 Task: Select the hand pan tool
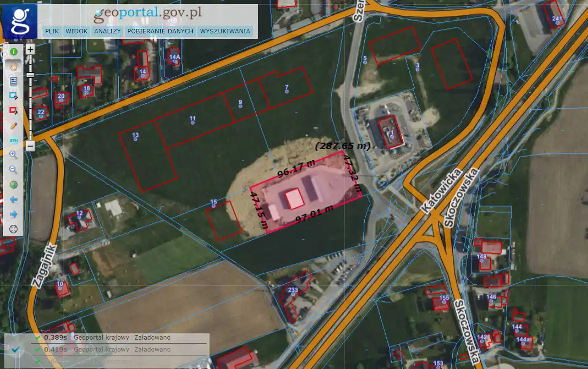(13, 66)
